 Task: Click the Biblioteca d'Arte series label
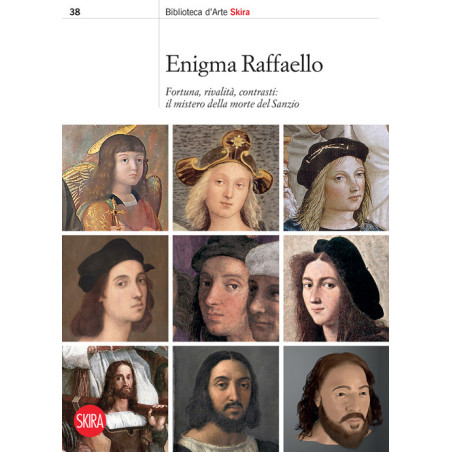click(x=196, y=12)
